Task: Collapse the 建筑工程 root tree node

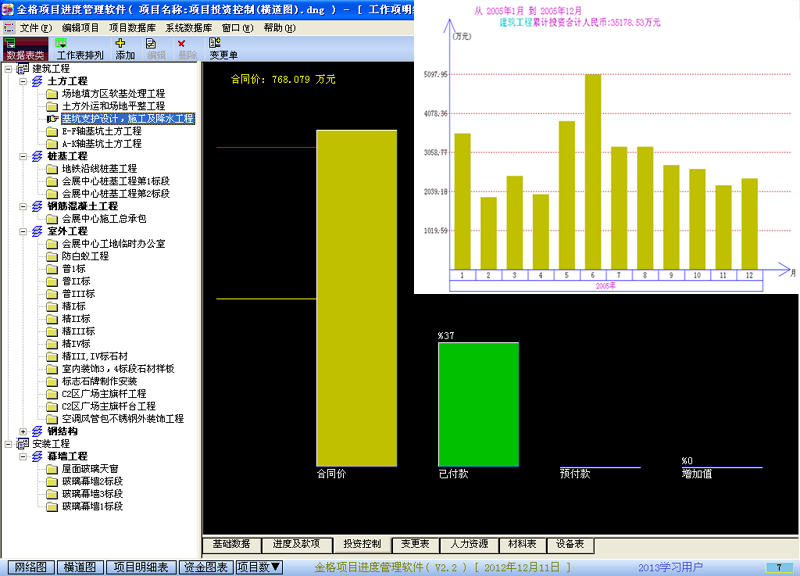Action: pos(9,69)
